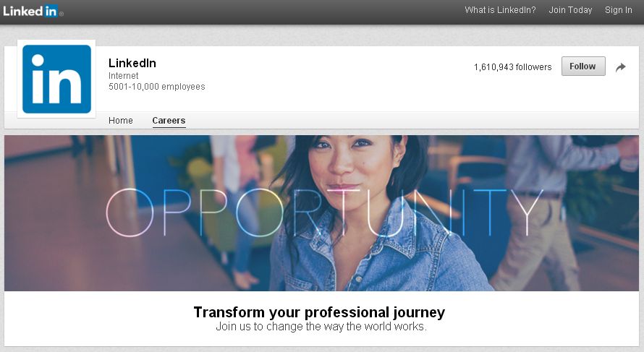Click the Sign In link
The height and width of the screenshot is (352, 644).
[618, 10]
